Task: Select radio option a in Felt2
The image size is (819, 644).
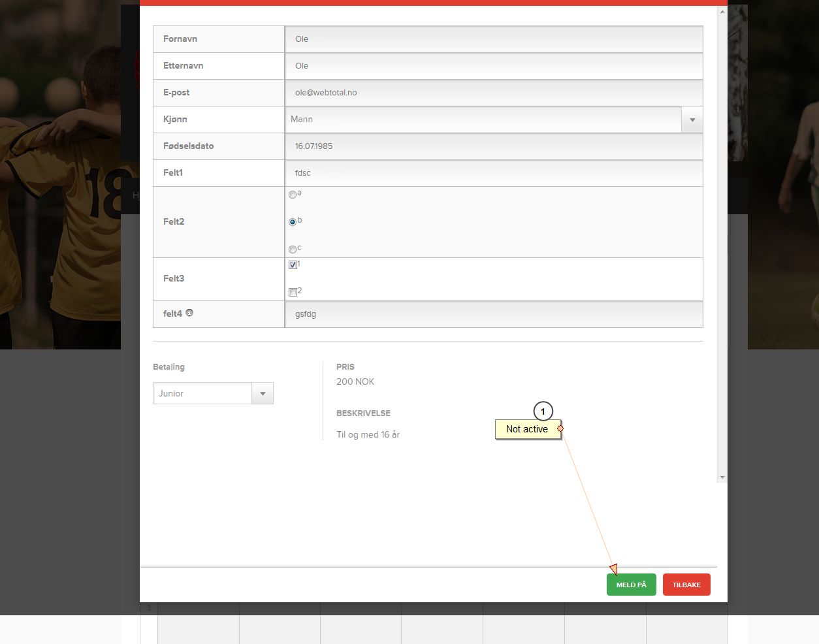Action: (293, 195)
